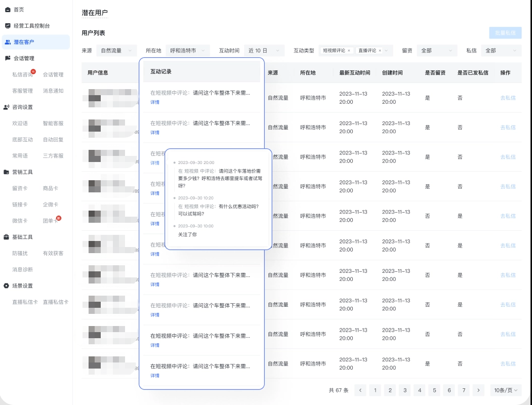Viewport: 532px width, 405px height.
Task: Go to page 6
Action: click(449, 390)
